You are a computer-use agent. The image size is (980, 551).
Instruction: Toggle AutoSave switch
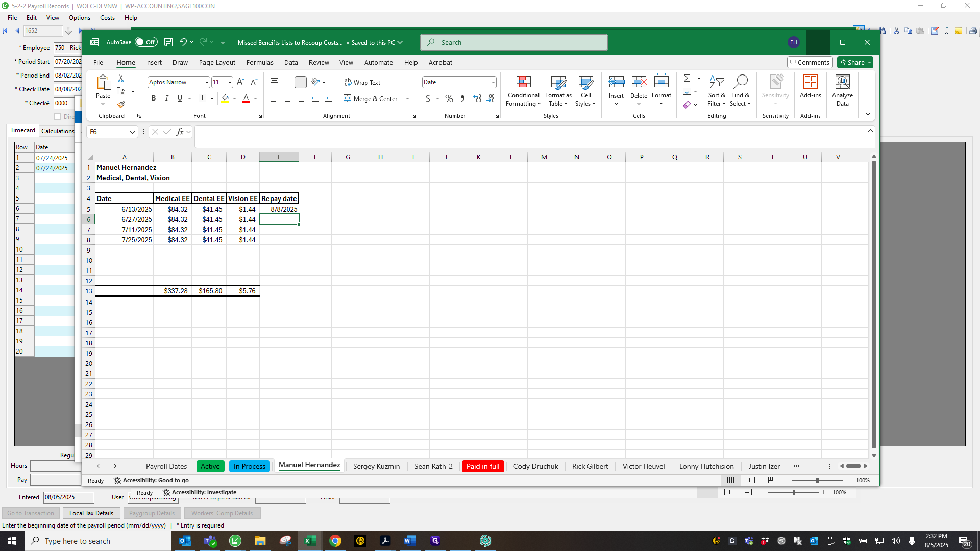pyautogui.click(x=146, y=42)
